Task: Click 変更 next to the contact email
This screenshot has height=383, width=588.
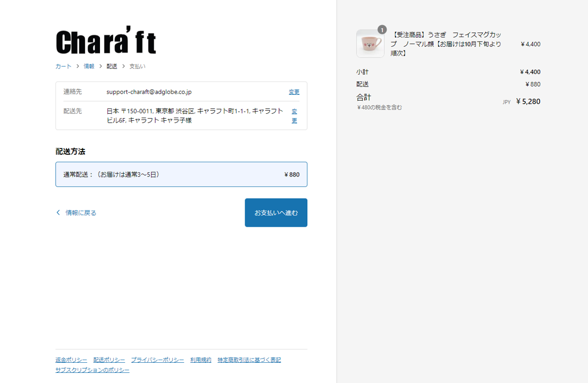Action: (x=294, y=92)
